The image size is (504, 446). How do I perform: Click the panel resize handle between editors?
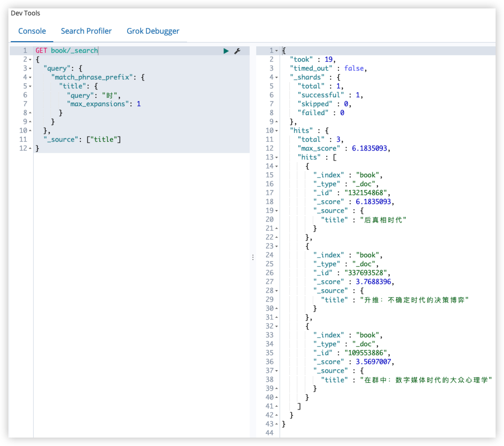[253, 257]
